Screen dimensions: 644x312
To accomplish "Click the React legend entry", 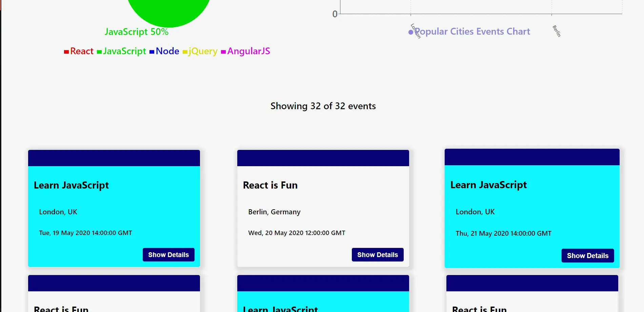I will [79, 51].
